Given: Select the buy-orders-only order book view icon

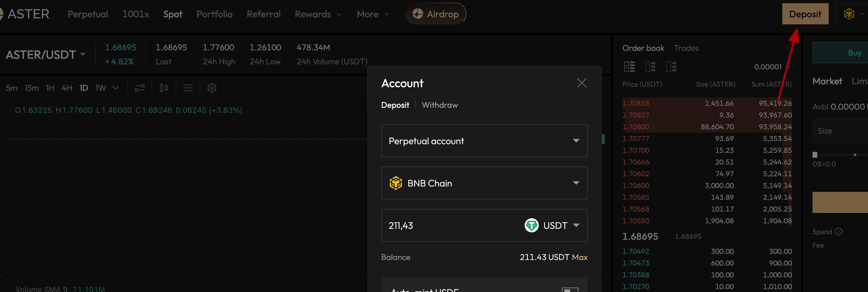Looking at the screenshot, I should (x=650, y=67).
